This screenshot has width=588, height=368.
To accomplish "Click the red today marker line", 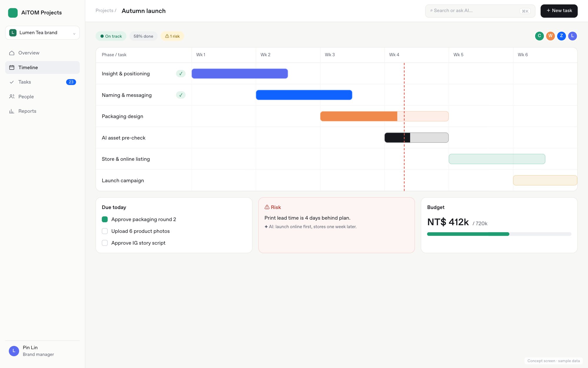I will pos(404,127).
